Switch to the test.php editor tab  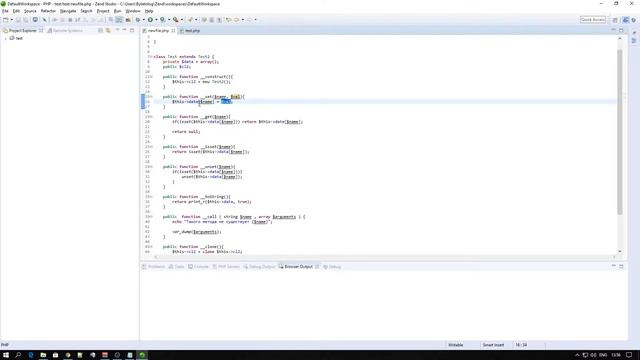192,31
